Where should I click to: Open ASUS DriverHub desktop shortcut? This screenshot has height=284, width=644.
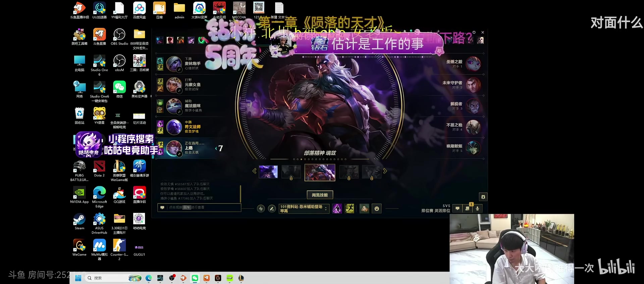tap(99, 224)
